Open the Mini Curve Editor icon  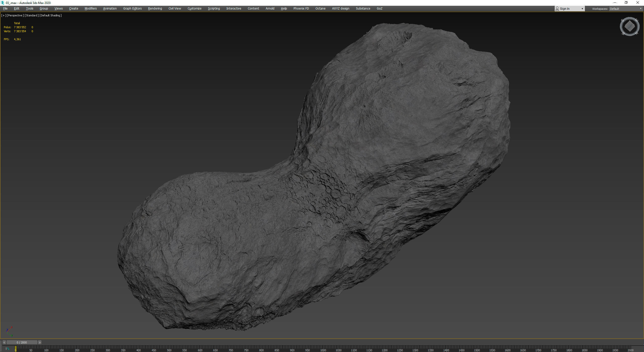pyautogui.click(x=8, y=349)
